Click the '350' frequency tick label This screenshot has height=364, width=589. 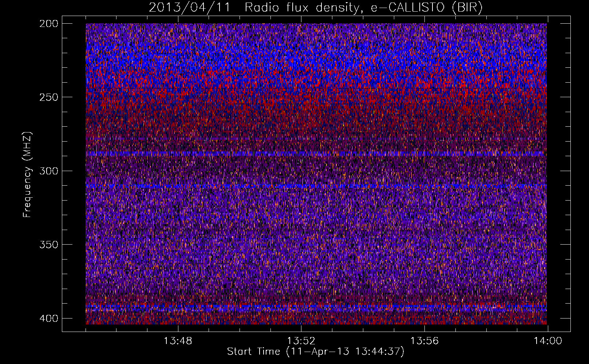[x=48, y=245]
